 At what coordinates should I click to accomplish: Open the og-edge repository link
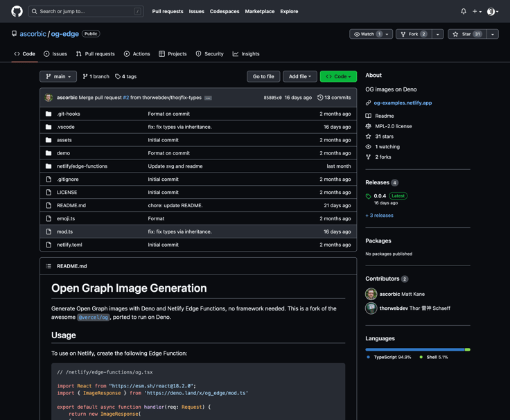click(x=64, y=34)
